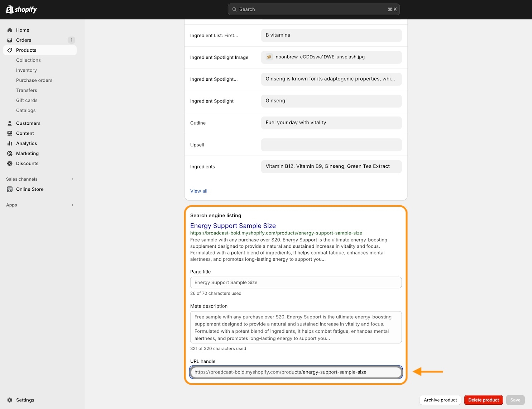Click the Marketing target icon
Image resolution: width=532 pixels, height=409 pixels.
[x=10, y=153]
